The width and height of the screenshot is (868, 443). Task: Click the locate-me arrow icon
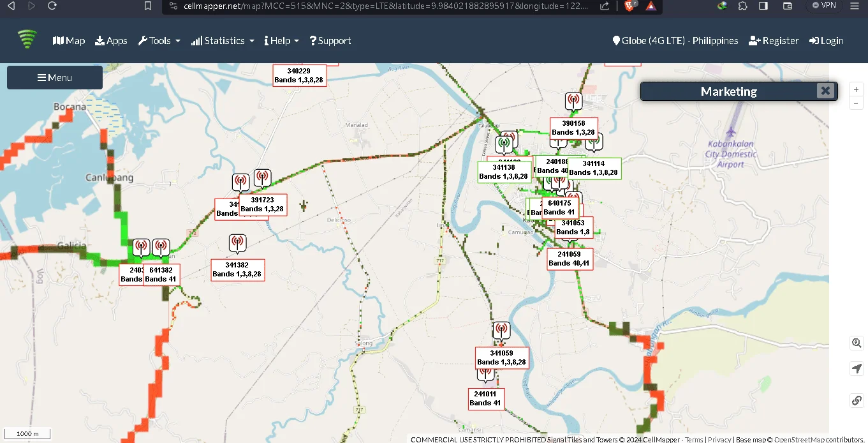[857, 369]
